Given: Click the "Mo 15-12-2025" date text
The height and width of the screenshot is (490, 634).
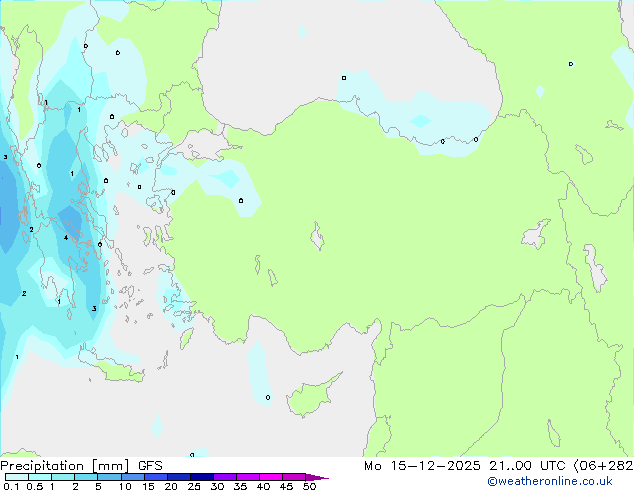Looking at the screenshot, I should tap(422, 466).
